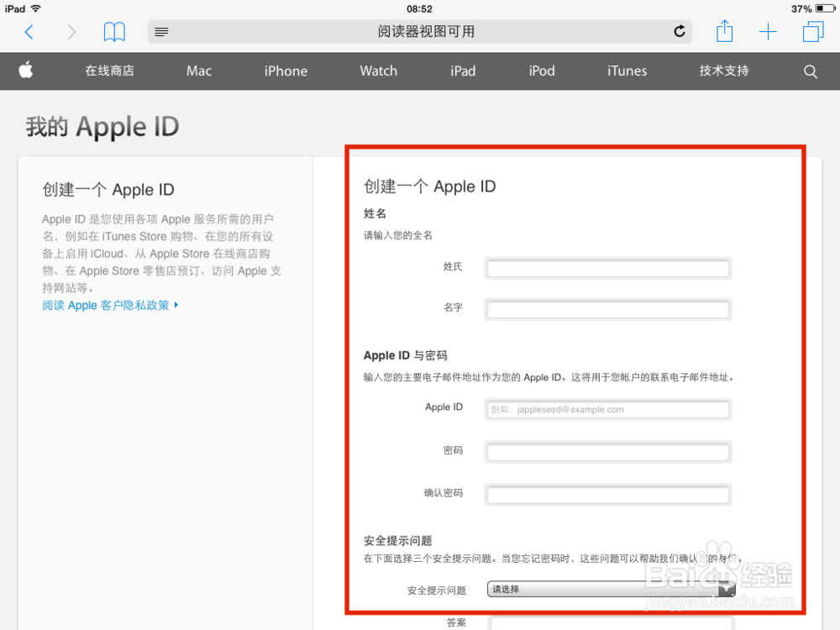Image resolution: width=840 pixels, height=630 pixels.
Task: Open the bookmarks book icon
Action: tap(114, 32)
